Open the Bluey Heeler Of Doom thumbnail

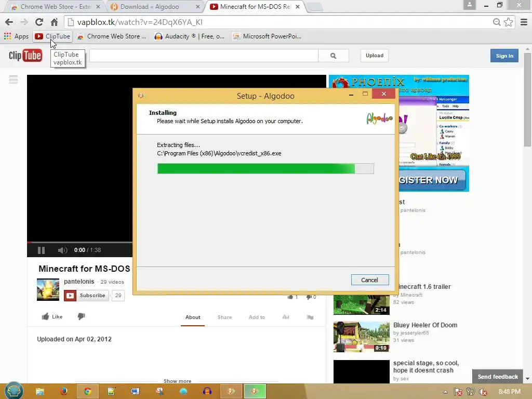tap(362, 337)
